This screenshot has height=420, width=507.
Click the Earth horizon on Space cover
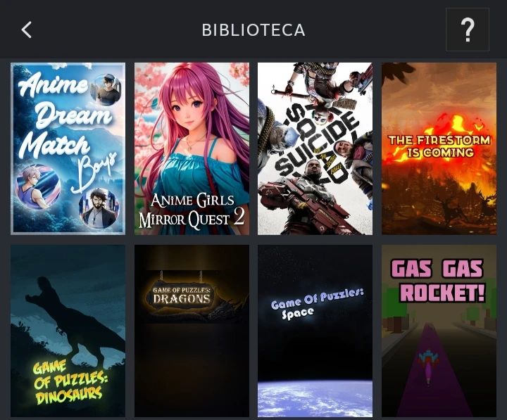click(315, 398)
